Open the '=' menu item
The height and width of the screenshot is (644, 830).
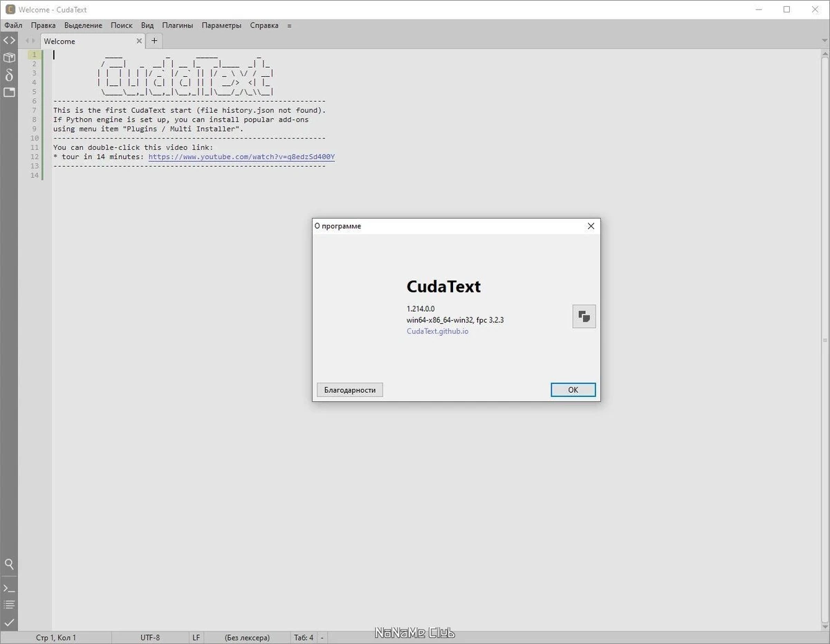289,25
